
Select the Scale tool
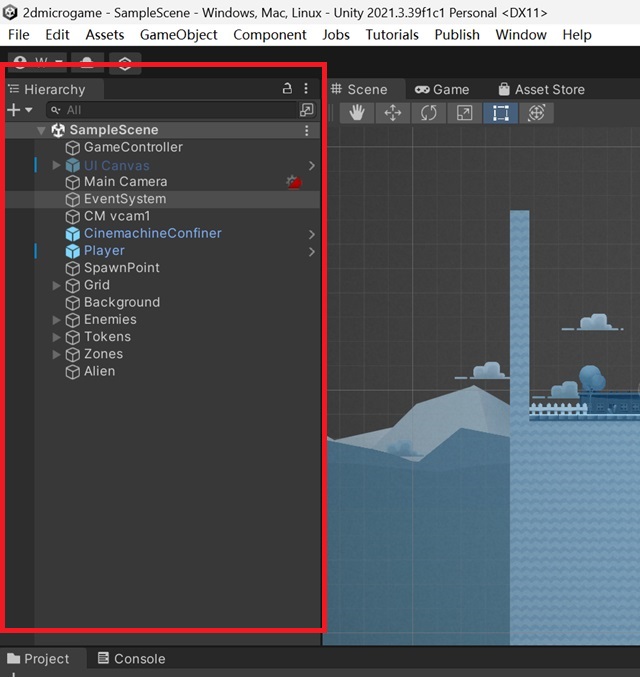coord(464,113)
